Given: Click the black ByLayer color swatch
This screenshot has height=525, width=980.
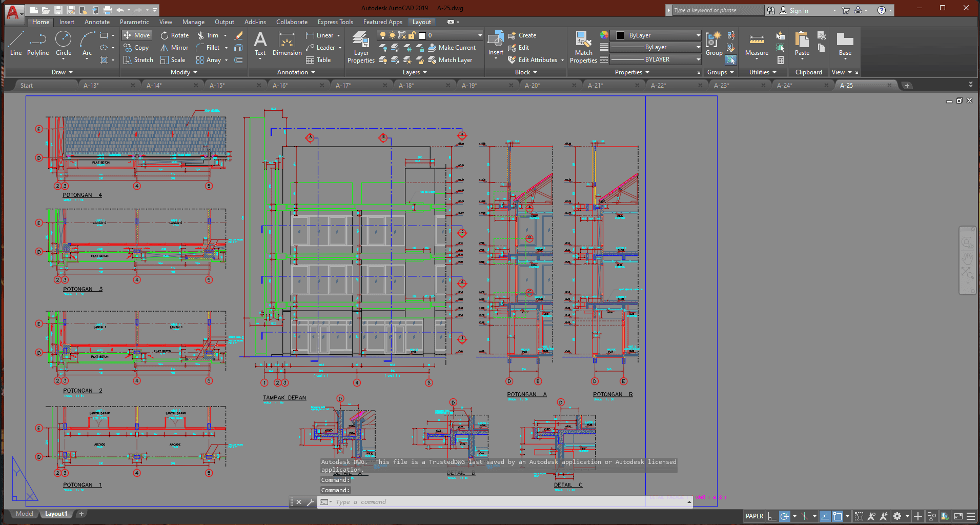Looking at the screenshot, I should [x=620, y=35].
